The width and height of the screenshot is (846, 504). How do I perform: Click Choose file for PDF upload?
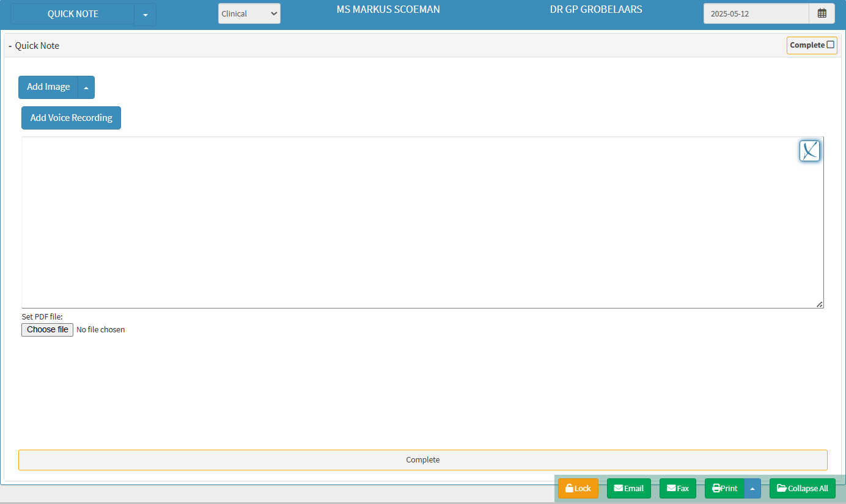[47, 329]
